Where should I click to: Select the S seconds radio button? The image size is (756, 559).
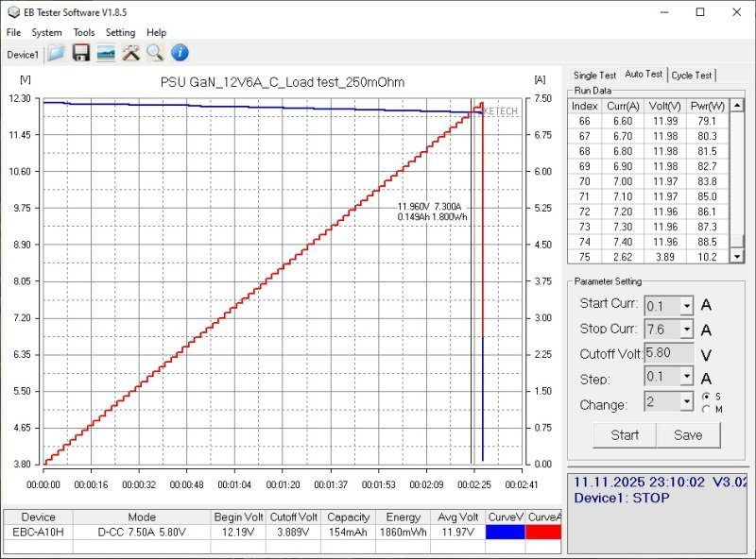(x=705, y=396)
